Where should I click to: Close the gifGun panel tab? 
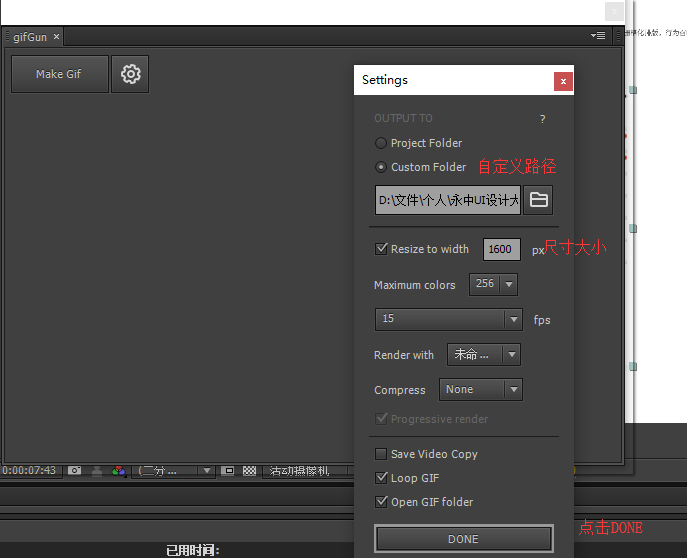(56, 37)
